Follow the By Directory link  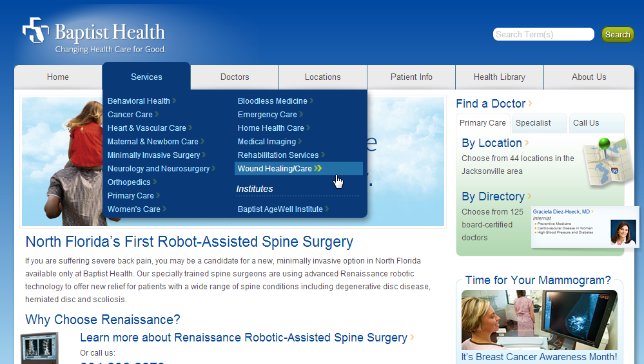pyautogui.click(x=493, y=196)
